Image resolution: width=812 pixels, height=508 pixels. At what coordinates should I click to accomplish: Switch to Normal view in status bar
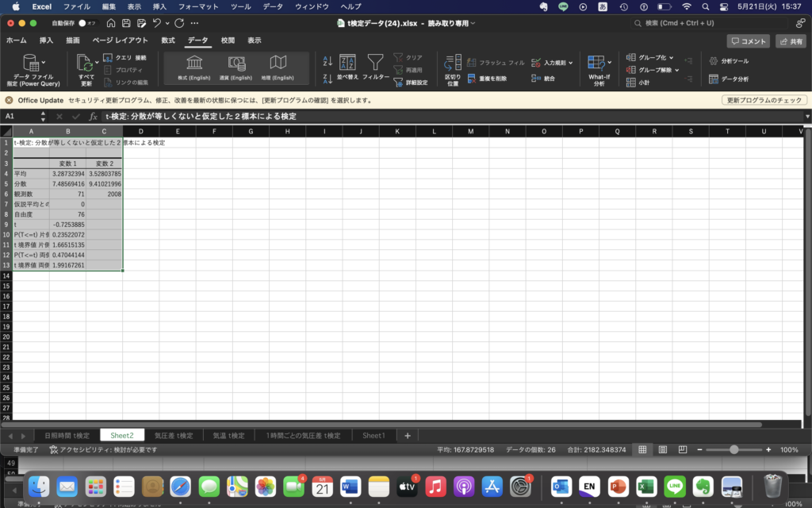(643, 449)
